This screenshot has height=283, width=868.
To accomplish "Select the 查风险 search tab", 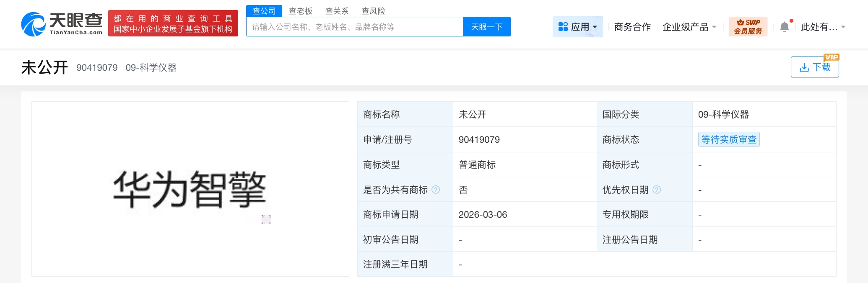I will (373, 11).
